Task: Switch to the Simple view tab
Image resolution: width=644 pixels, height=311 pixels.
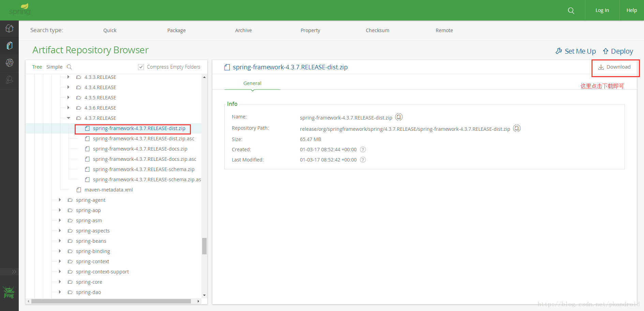Action: (x=54, y=67)
